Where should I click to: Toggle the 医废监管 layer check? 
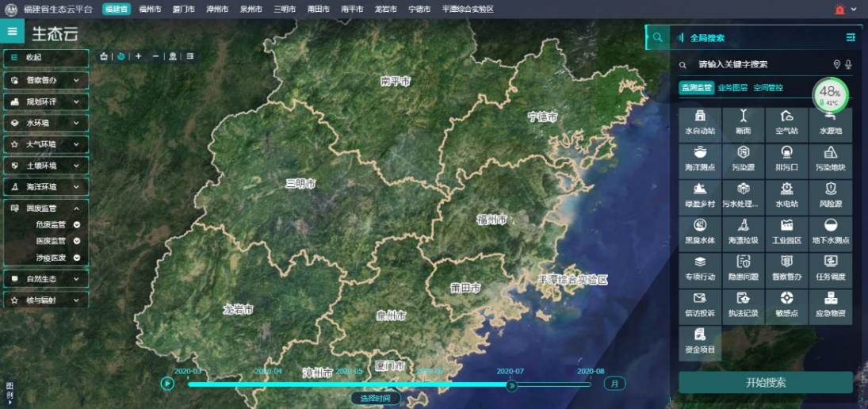coord(77,241)
